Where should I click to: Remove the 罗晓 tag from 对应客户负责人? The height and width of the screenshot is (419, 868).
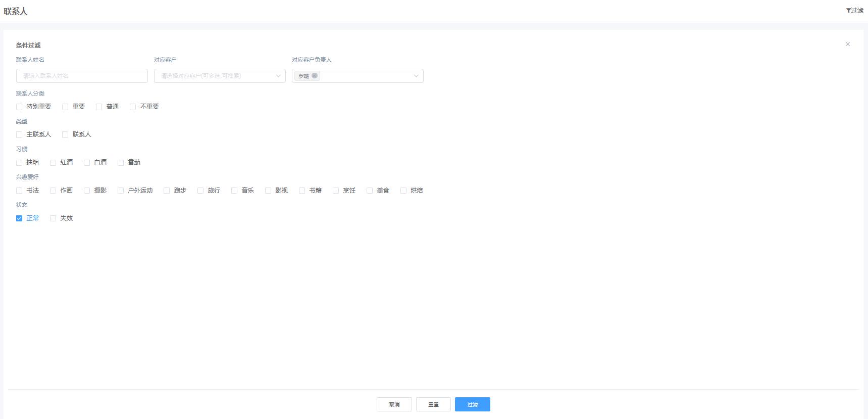315,76
